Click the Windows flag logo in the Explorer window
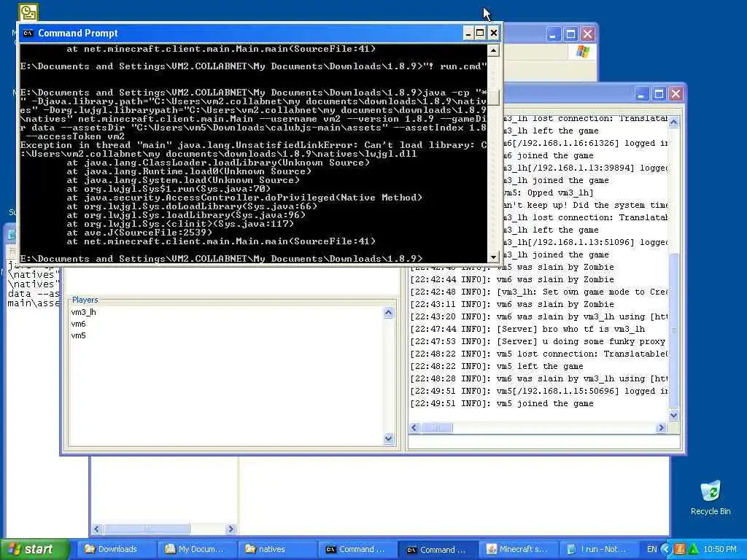This screenshot has height=560, width=747. click(x=582, y=52)
